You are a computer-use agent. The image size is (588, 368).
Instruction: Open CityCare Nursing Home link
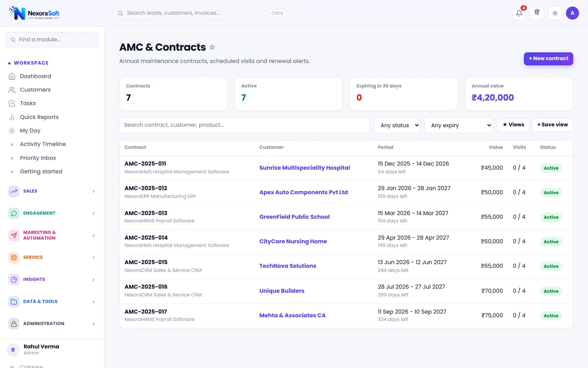293,241
